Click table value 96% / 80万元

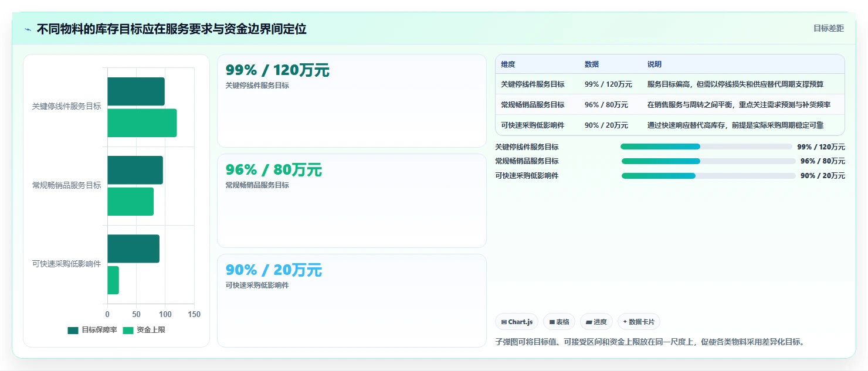click(606, 105)
